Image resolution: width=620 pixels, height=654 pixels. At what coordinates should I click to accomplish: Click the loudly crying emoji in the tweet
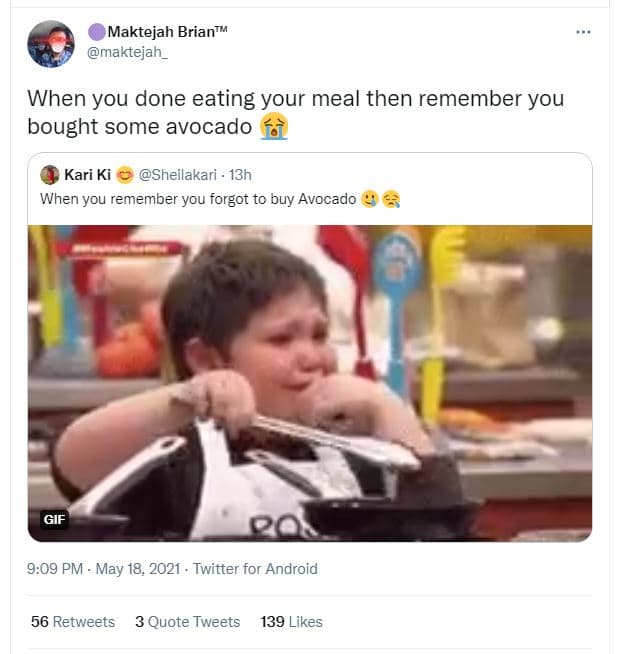pyautogui.click(x=273, y=127)
